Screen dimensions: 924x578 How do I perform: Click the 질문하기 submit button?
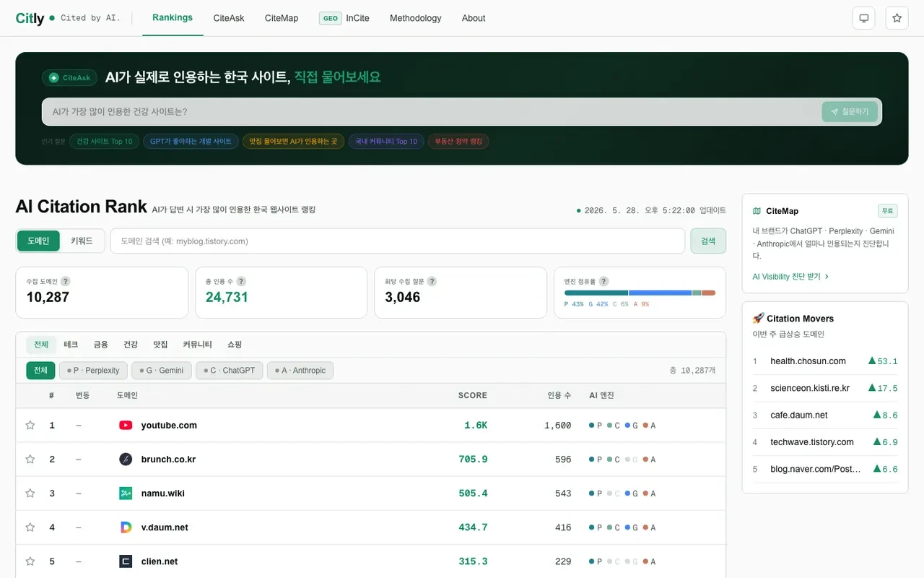pos(850,112)
